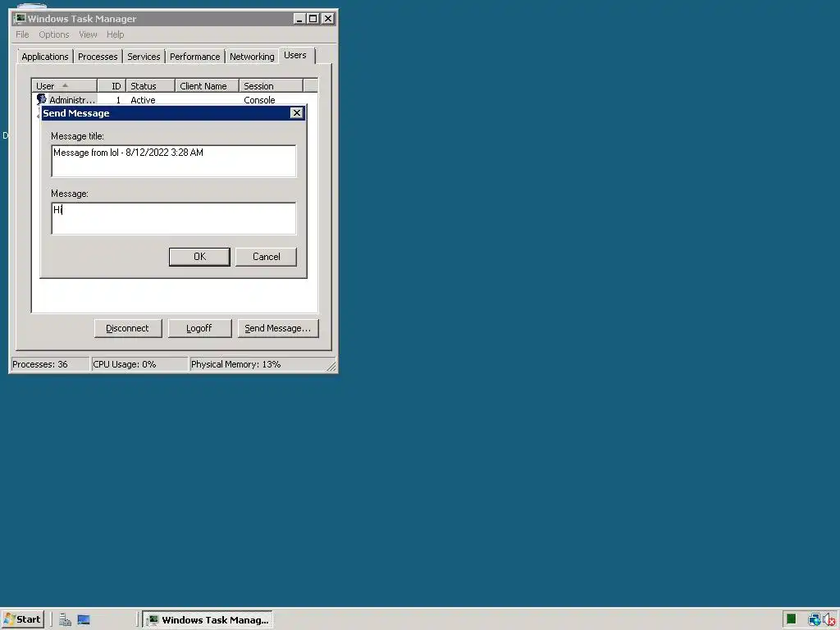Focus the Message body text field
The image size is (840, 630).
[x=174, y=218]
